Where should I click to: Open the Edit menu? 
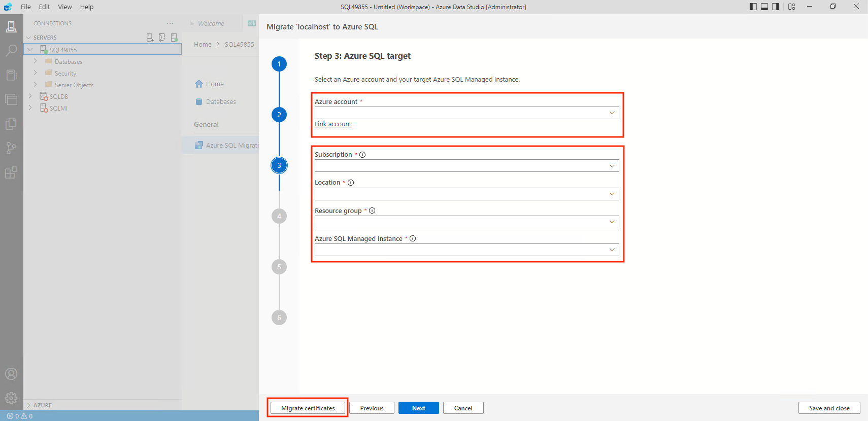pos(45,7)
